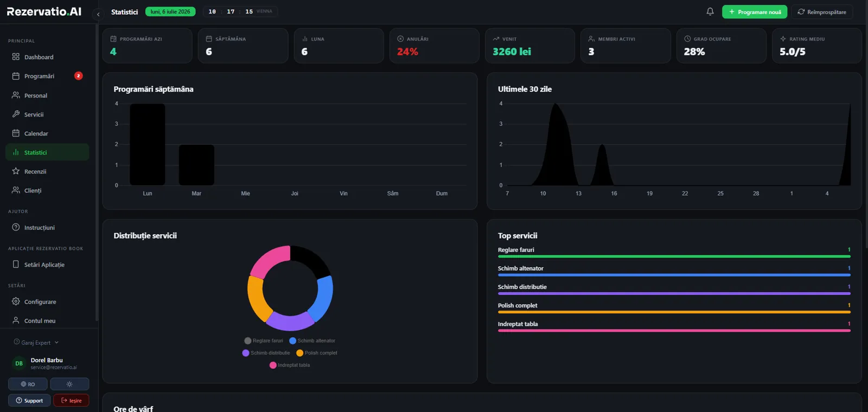868x412 pixels.
Task: Click the Instrucțiuni help icon
Action: pos(16,228)
